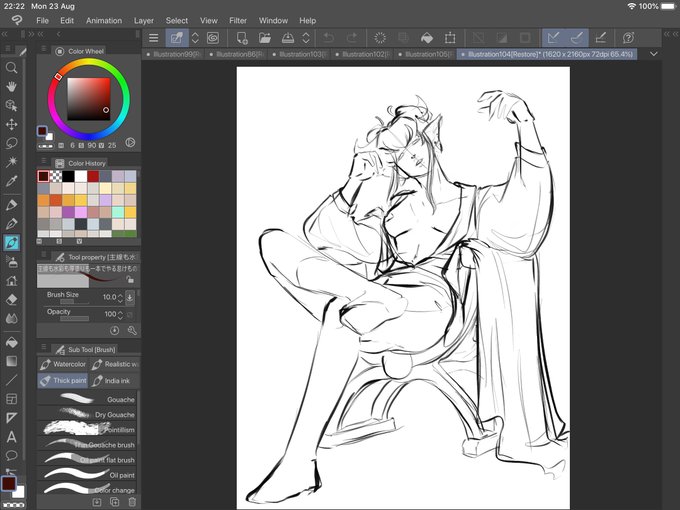The height and width of the screenshot is (510, 680).
Task: Click the Open file folder icon
Action: pyautogui.click(x=265, y=38)
